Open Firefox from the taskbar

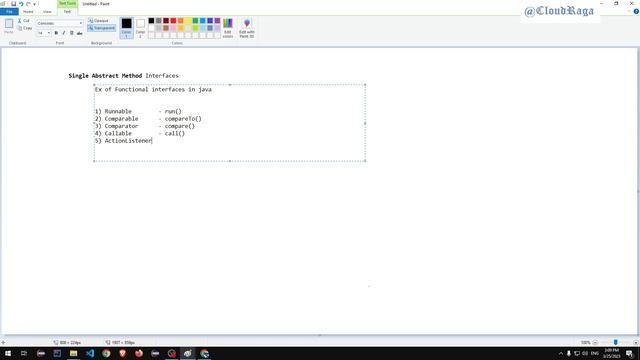pyautogui.click(x=139, y=353)
